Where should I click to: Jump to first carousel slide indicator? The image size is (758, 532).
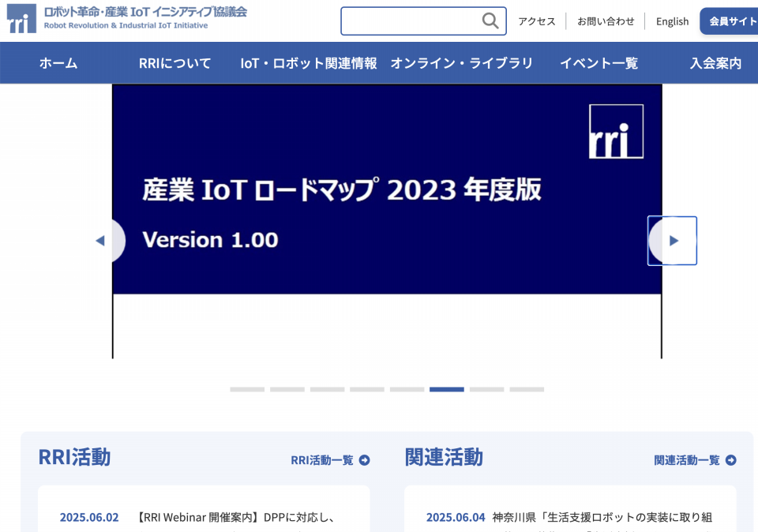pyautogui.click(x=247, y=389)
